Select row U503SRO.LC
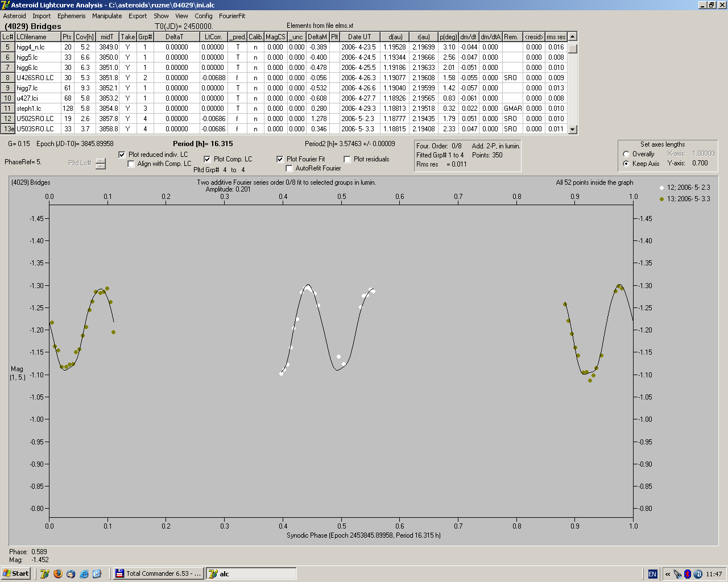Screen dimensions: 728x582 pyautogui.click(x=284, y=129)
